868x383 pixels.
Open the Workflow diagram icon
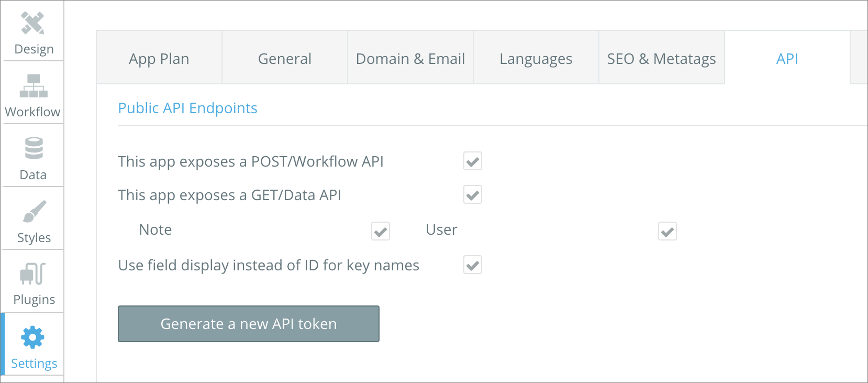pyautogui.click(x=34, y=85)
